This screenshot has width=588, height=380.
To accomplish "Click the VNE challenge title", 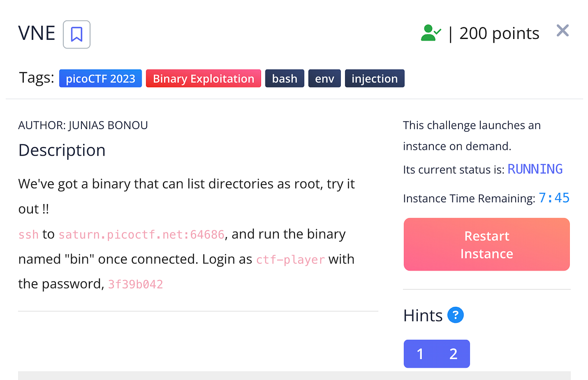I will pyautogui.click(x=36, y=32).
